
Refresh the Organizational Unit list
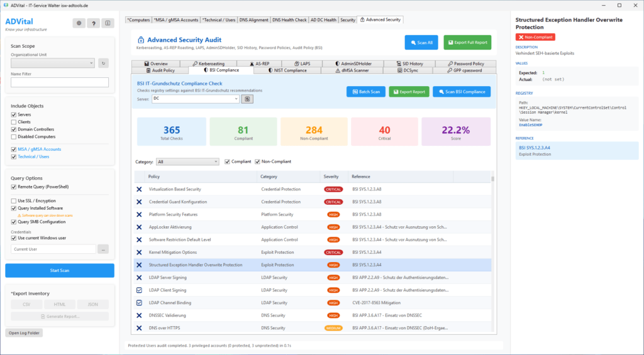click(104, 63)
